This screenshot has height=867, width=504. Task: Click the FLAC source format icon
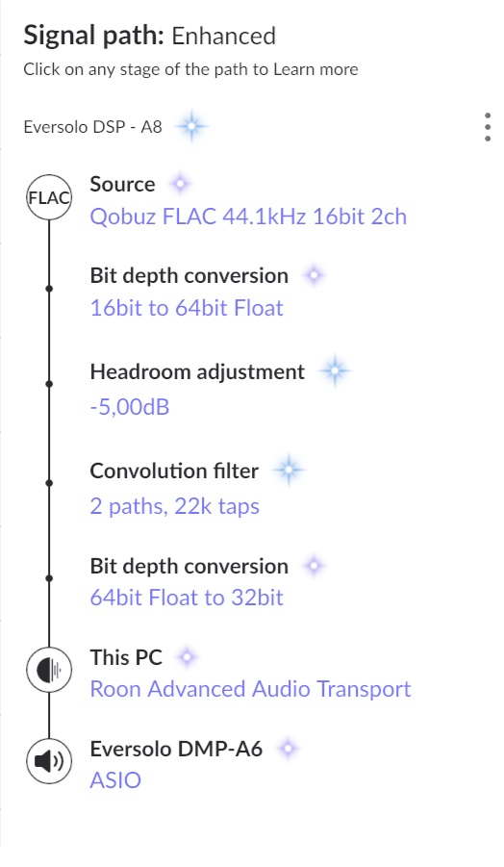(x=49, y=197)
